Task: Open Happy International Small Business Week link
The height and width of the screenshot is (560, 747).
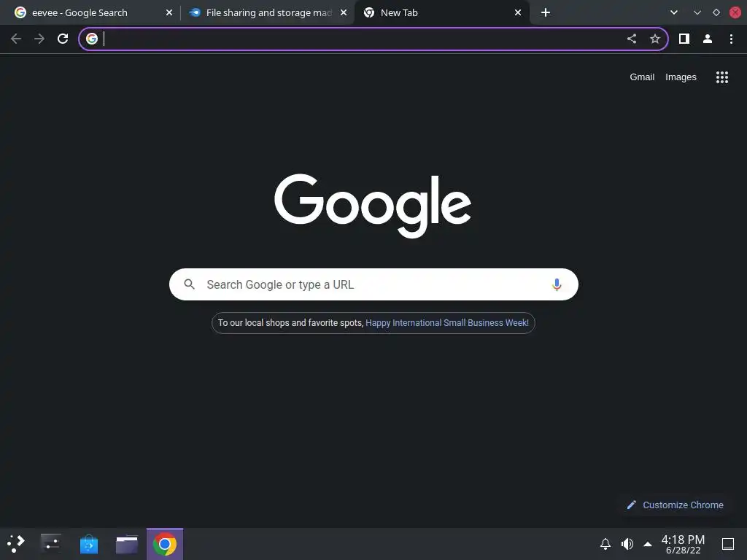Action: (x=447, y=323)
